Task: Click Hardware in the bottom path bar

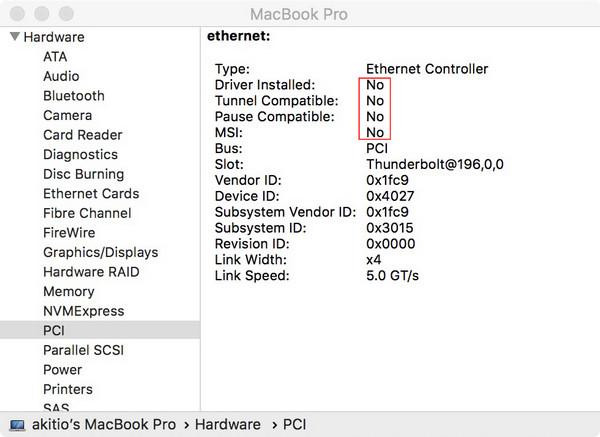Action: coord(227,425)
